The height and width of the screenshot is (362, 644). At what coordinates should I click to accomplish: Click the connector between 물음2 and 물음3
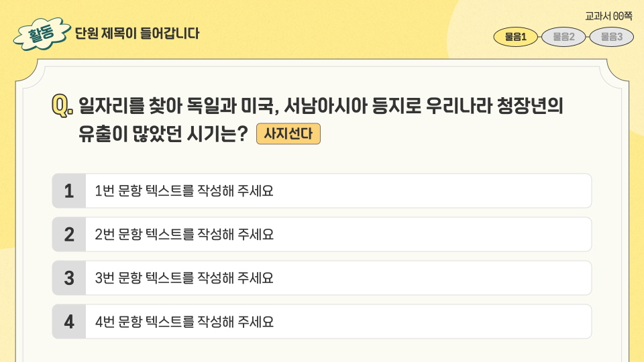[x=588, y=37]
